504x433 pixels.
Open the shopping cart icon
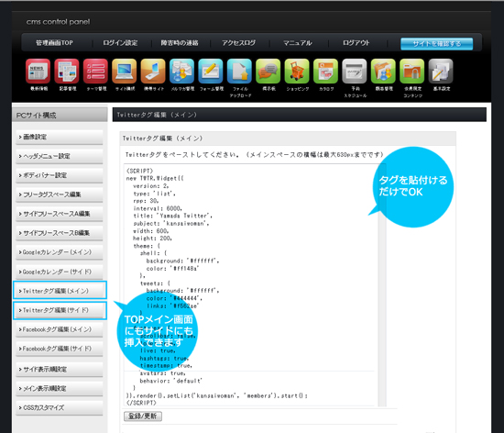297,71
